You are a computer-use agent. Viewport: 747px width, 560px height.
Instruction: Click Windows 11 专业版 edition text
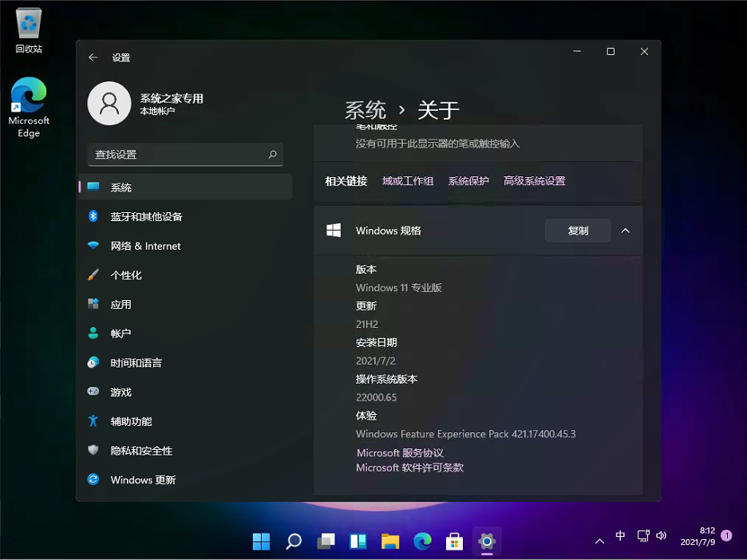pos(399,288)
